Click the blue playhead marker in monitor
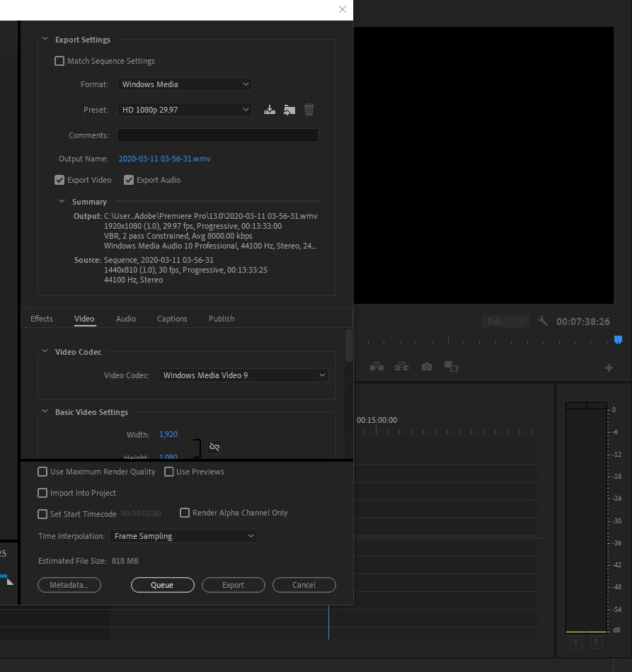 [618, 341]
